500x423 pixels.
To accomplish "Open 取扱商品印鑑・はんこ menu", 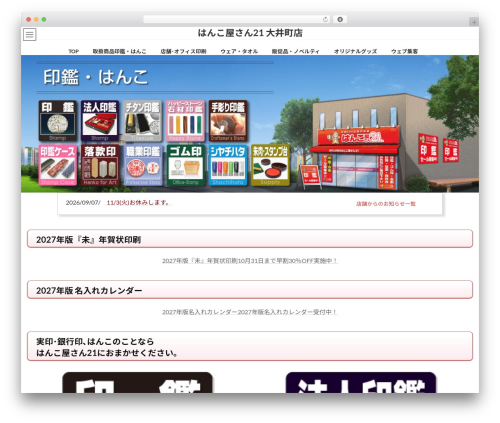I will pos(119,51).
